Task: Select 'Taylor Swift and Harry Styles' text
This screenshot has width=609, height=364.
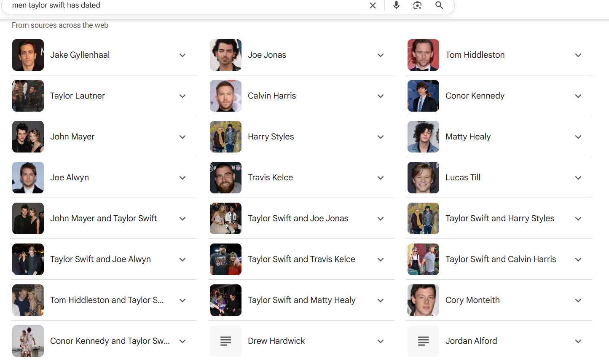Action: click(500, 218)
